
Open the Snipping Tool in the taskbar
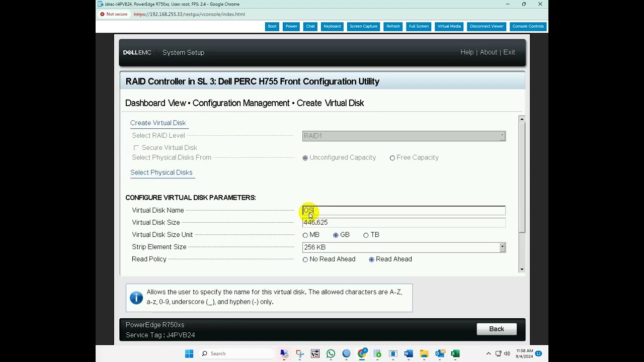click(x=300, y=353)
